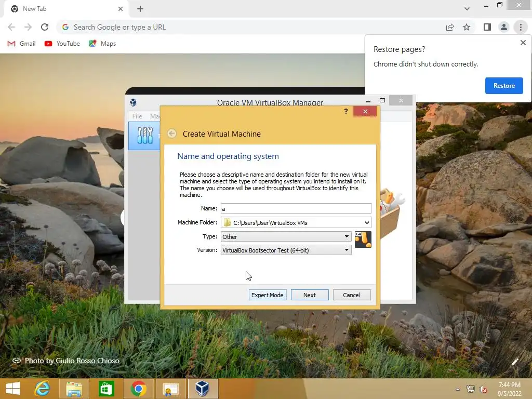Show hidden tray icons arrow
Viewport: 532px width, 399px height.
(x=458, y=389)
